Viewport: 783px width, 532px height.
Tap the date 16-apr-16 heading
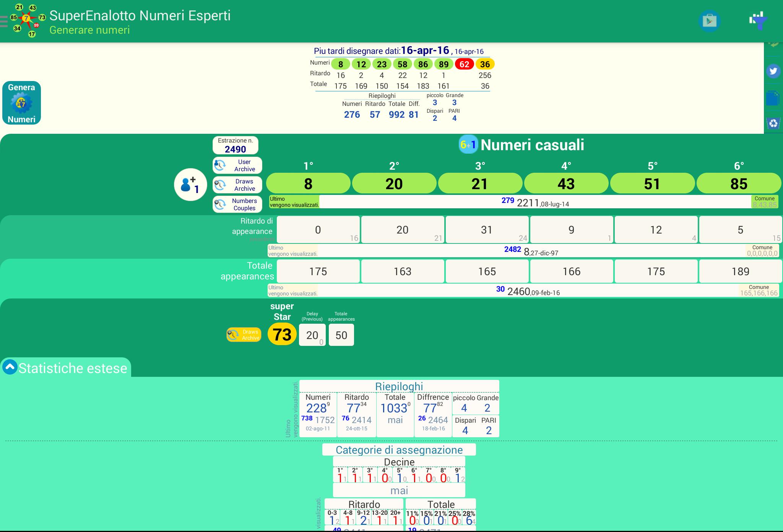(x=425, y=50)
